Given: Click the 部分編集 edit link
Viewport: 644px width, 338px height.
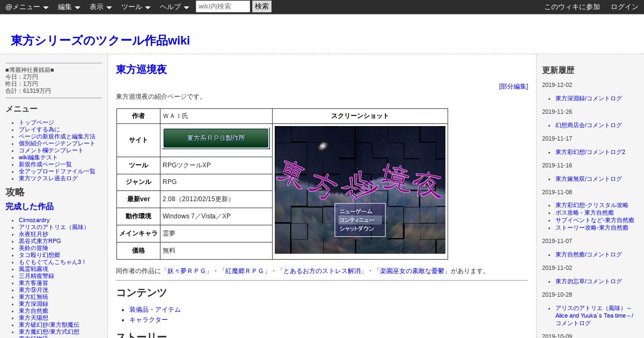Looking at the screenshot, I should (x=514, y=86).
